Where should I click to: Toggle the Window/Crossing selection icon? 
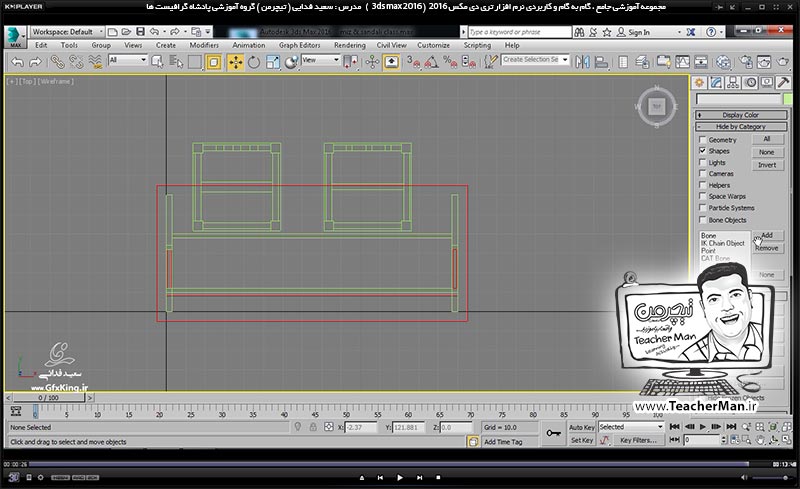click(x=214, y=62)
